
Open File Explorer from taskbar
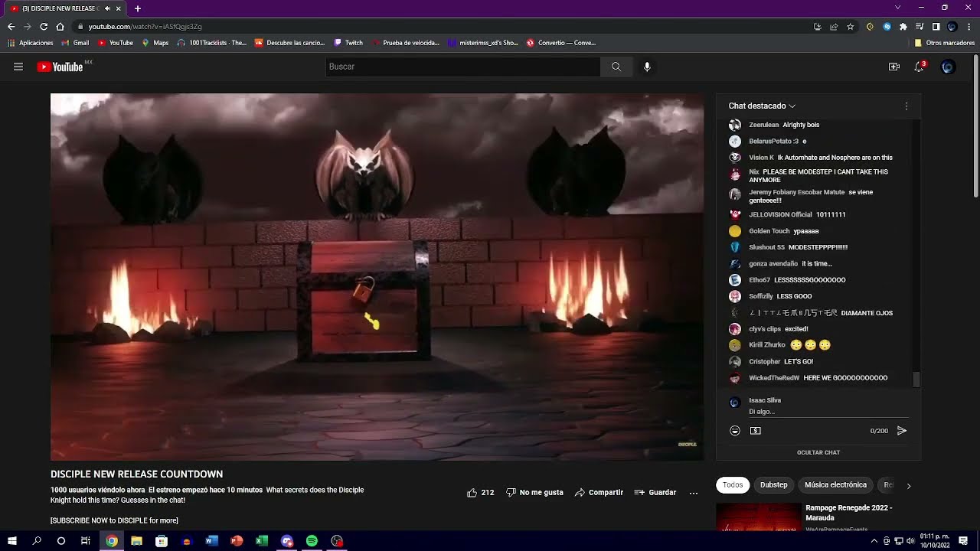tap(136, 540)
